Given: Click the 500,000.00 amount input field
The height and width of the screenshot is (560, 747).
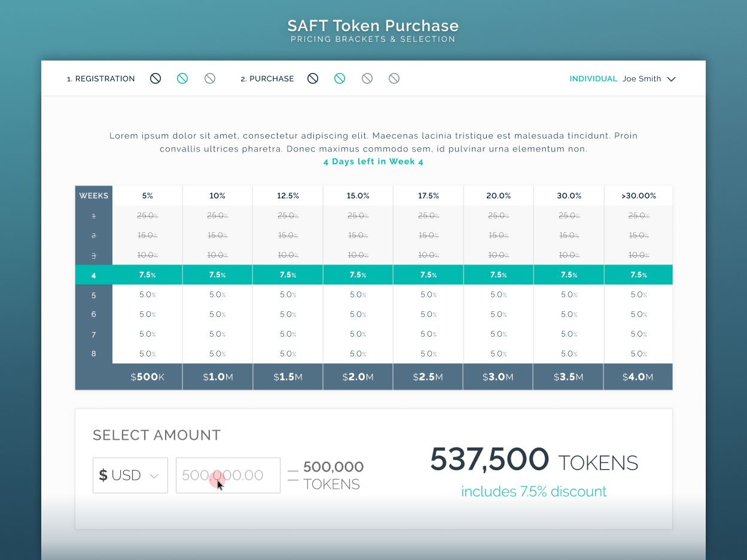Looking at the screenshot, I should click(227, 475).
